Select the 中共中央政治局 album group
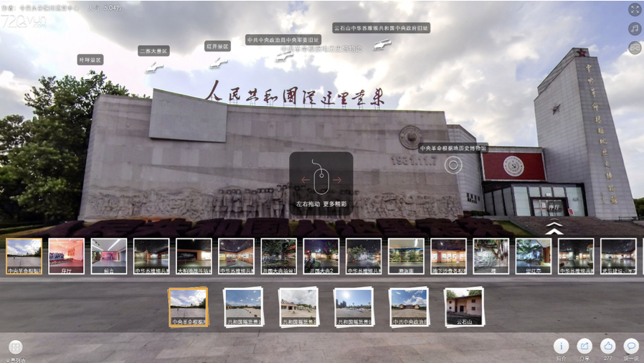This screenshot has height=363, width=644. click(x=409, y=306)
